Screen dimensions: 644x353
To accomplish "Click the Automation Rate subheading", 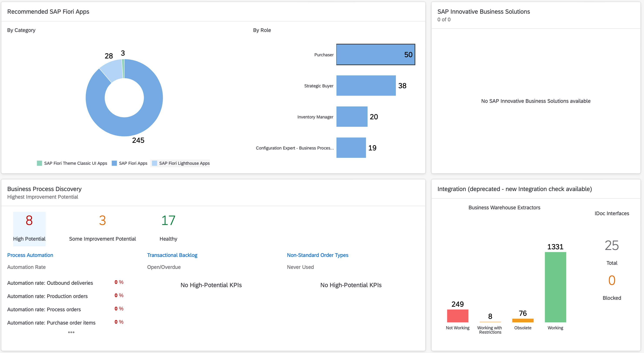I will tap(26, 267).
